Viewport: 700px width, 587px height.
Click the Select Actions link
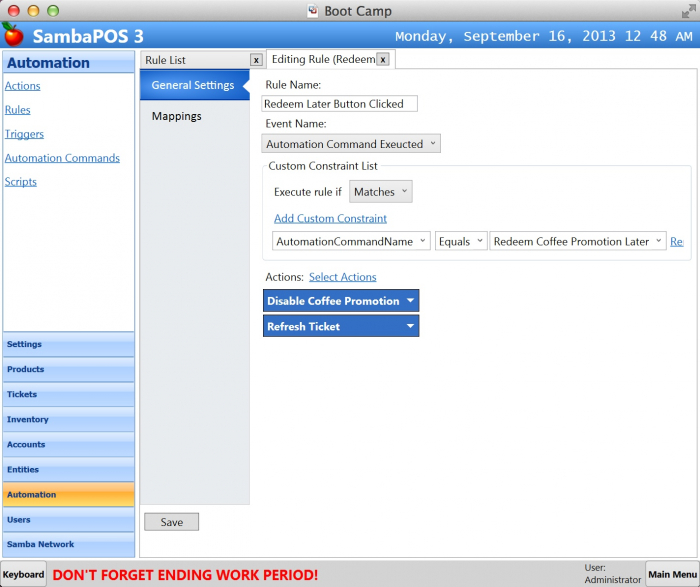(342, 277)
